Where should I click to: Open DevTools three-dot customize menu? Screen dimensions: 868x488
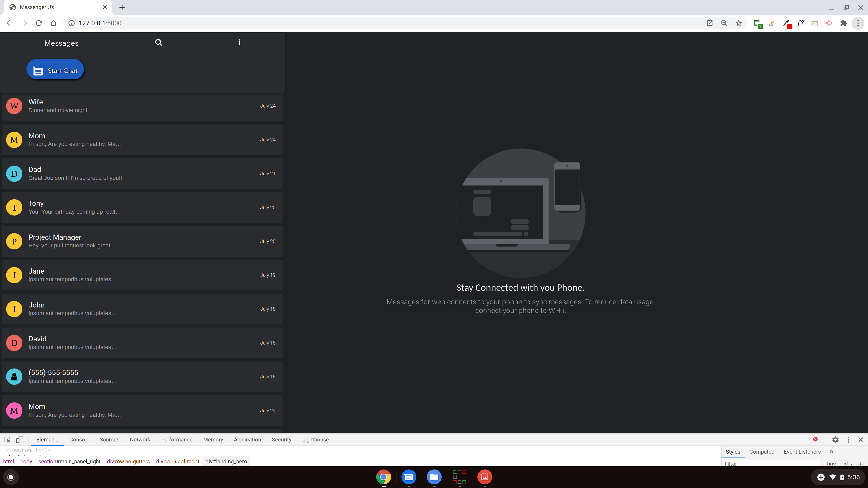848,439
